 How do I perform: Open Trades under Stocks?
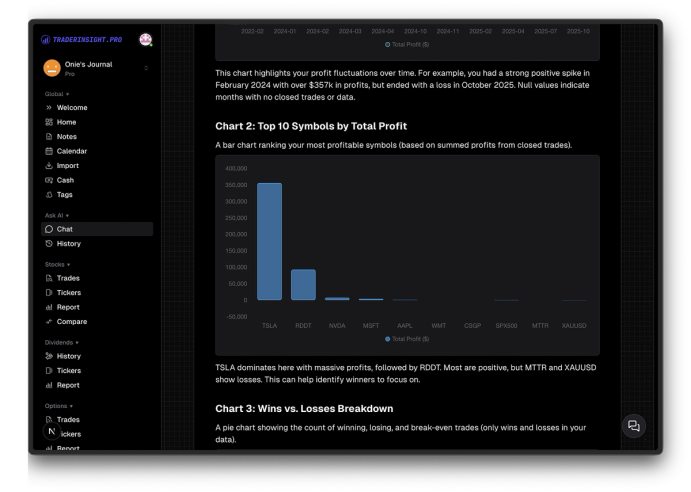(x=68, y=278)
